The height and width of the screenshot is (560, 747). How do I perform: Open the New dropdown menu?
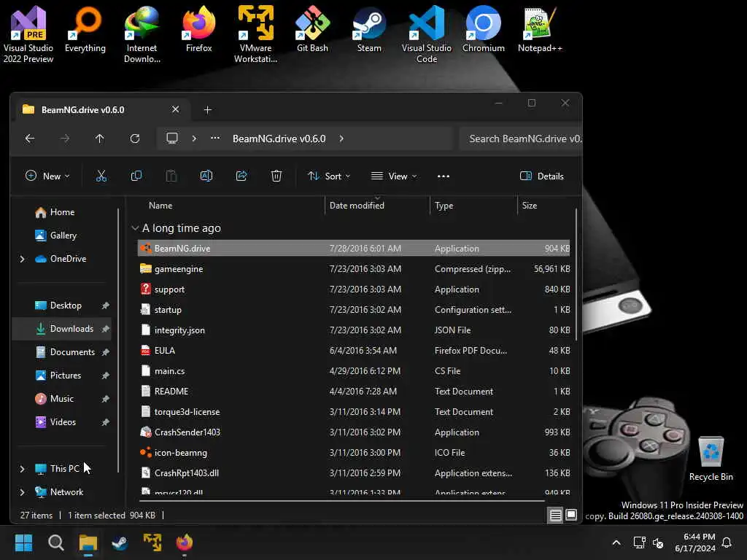tap(47, 176)
